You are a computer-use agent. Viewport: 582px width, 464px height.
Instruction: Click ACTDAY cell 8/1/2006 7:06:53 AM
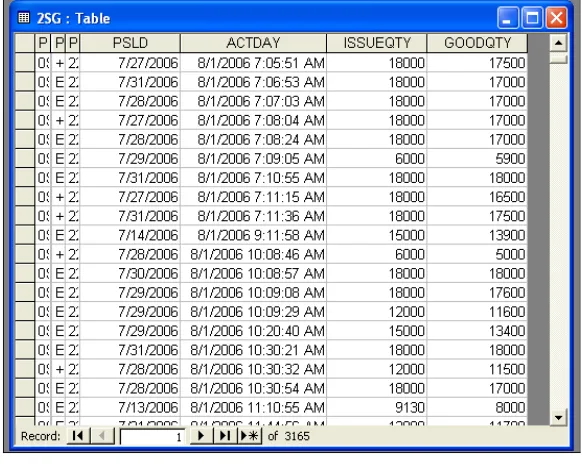pos(254,82)
